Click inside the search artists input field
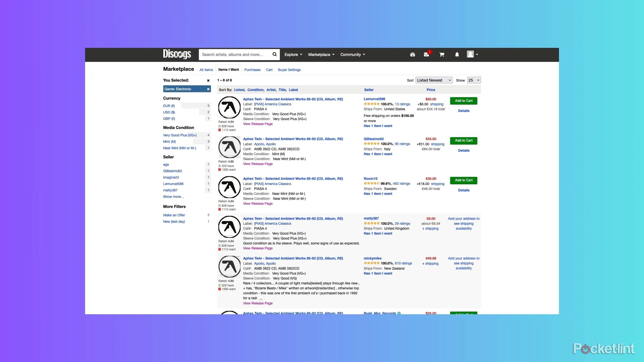Image resolution: width=644 pixels, height=362 pixels. pyautogui.click(x=234, y=54)
